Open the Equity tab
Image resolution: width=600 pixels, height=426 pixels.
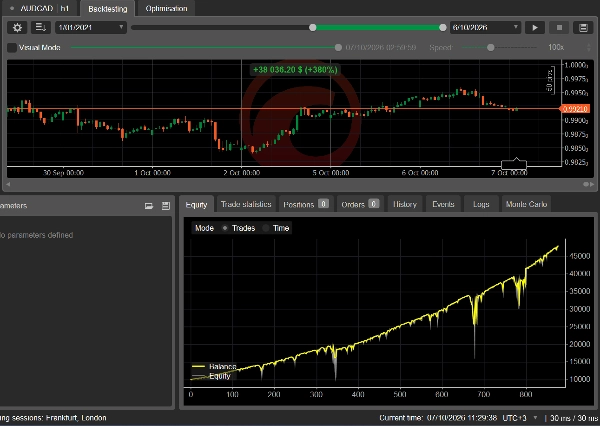coord(196,204)
